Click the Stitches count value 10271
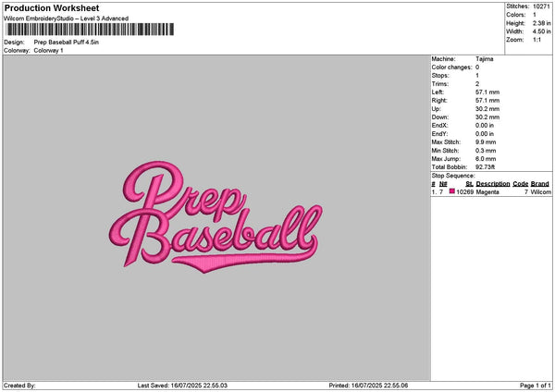This screenshot has height=392, width=555. [543, 7]
